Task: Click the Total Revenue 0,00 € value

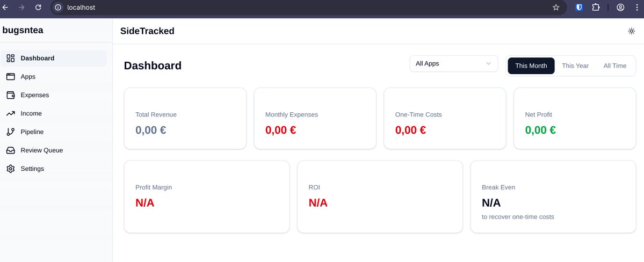Action: point(151,130)
